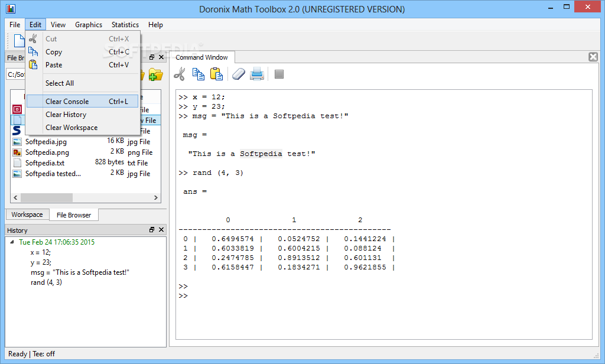Click the Copy icon in Command Window toolbar
Viewport: 605px width, 364px height.
[x=199, y=74]
